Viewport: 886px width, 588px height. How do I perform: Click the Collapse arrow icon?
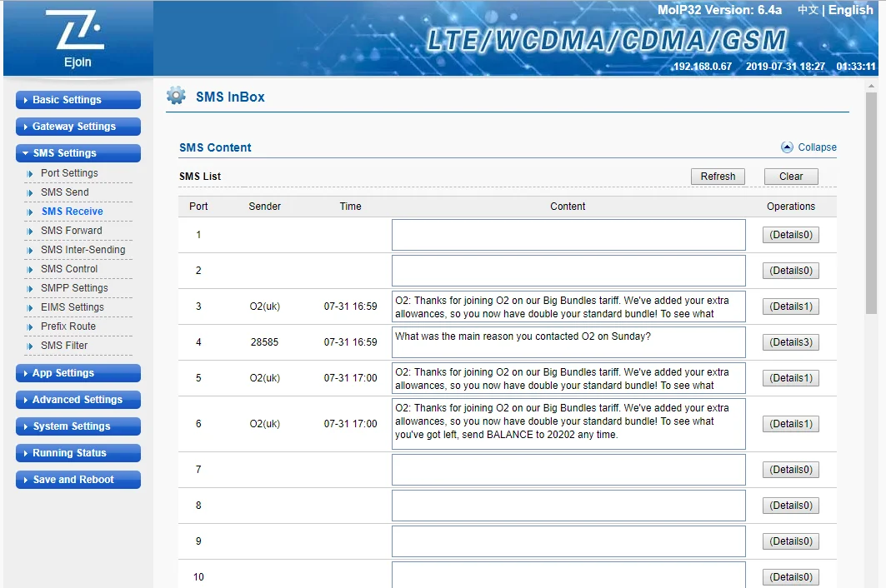click(787, 147)
